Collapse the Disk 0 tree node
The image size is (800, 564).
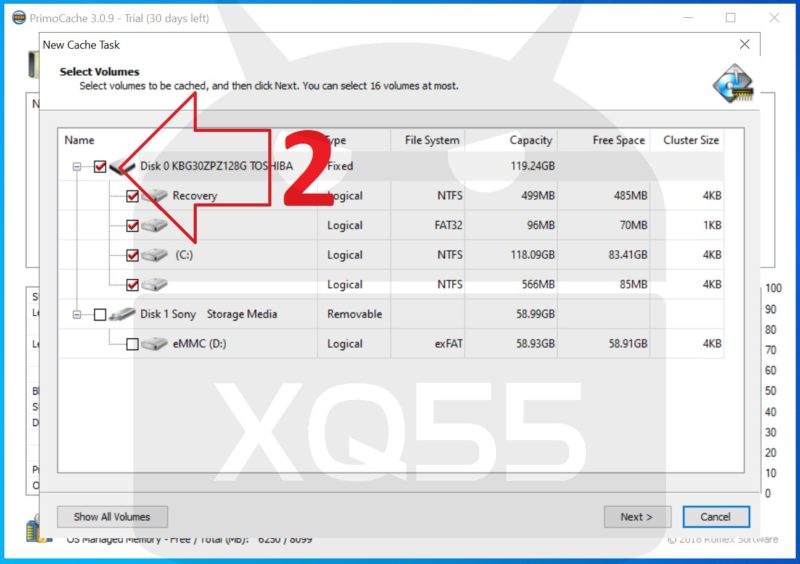(77, 167)
